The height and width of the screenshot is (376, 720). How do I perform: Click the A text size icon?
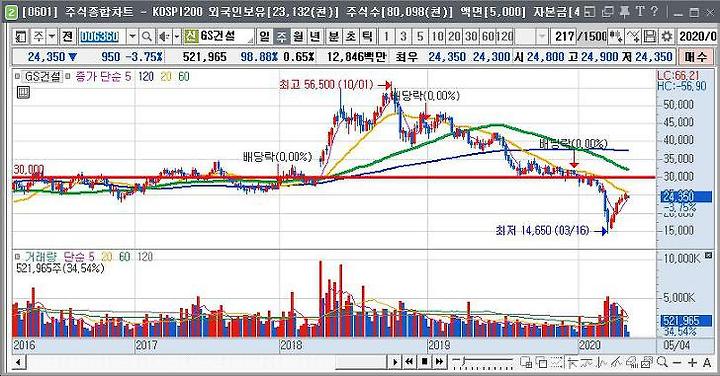(707, 363)
